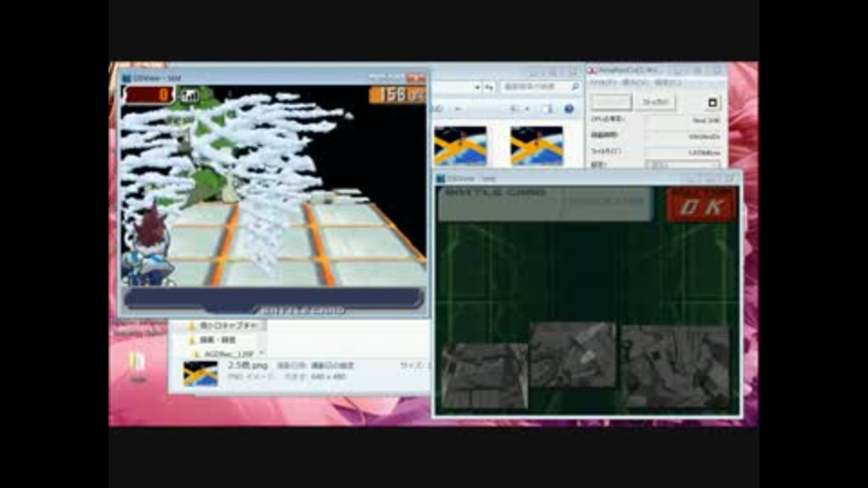The height and width of the screenshot is (488, 868).
Task: Click the recorder app icon in its title bar
Action: (x=591, y=70)
